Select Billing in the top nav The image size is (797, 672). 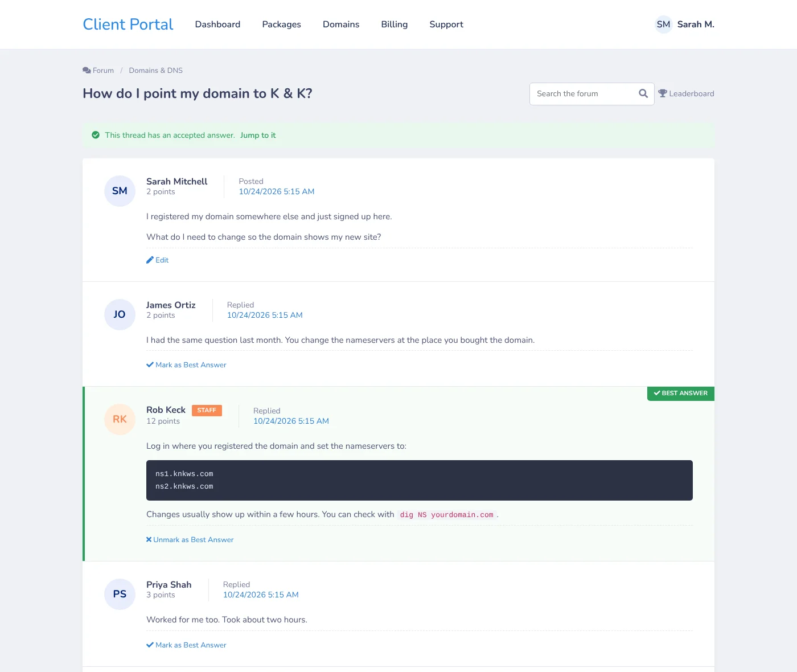395,24
